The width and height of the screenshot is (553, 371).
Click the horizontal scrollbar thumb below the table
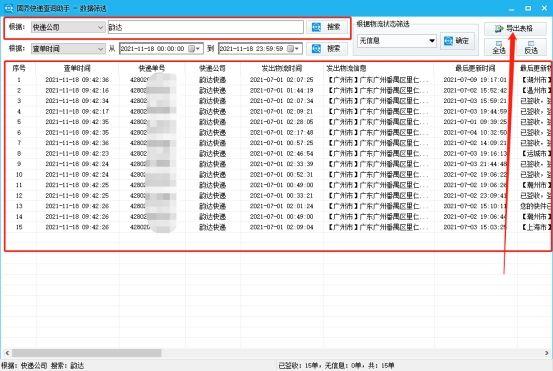point(86,353)
